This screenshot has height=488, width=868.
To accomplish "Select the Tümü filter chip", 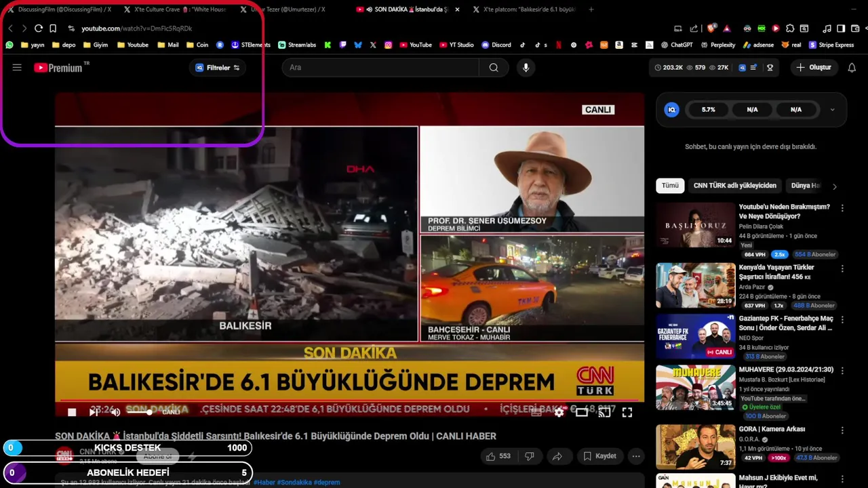I will [670, 186].
